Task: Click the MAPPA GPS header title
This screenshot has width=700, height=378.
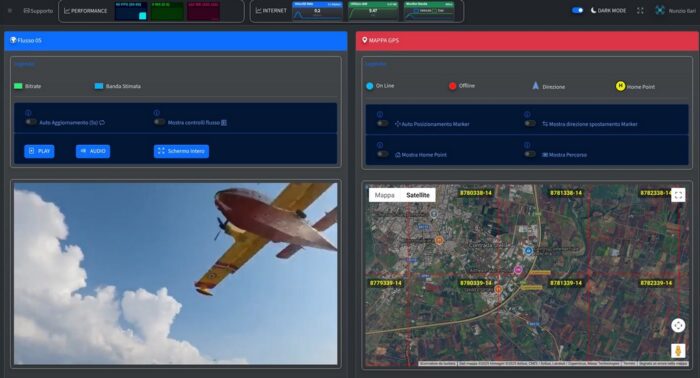Action: click(384, 40)
